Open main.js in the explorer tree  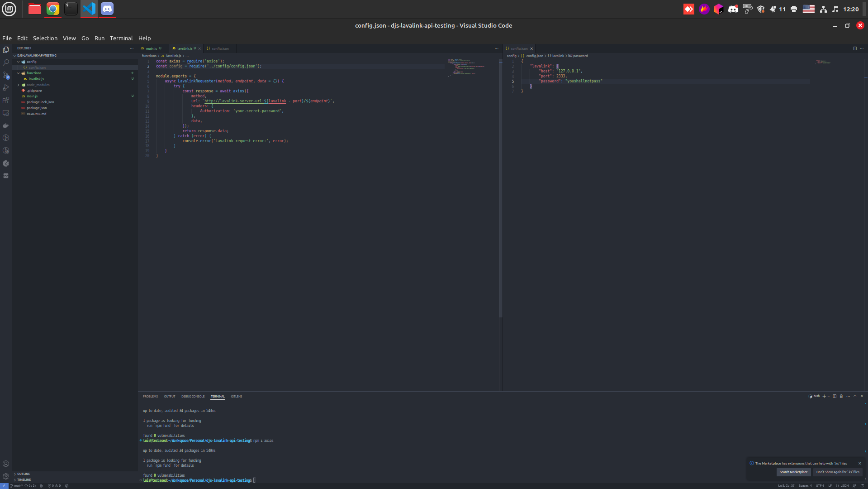[32, 96]
